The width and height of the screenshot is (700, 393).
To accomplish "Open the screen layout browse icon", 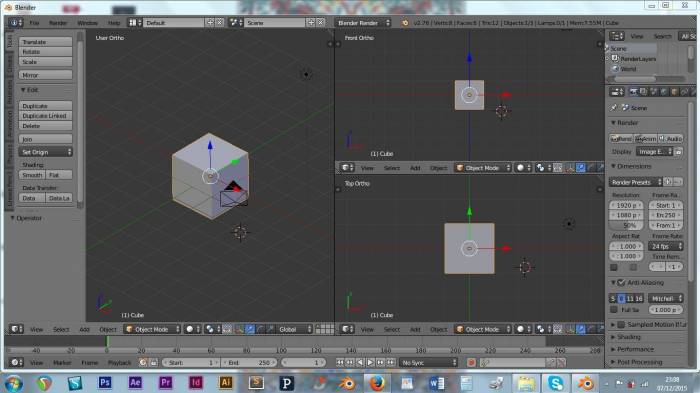I will (134, 22).
